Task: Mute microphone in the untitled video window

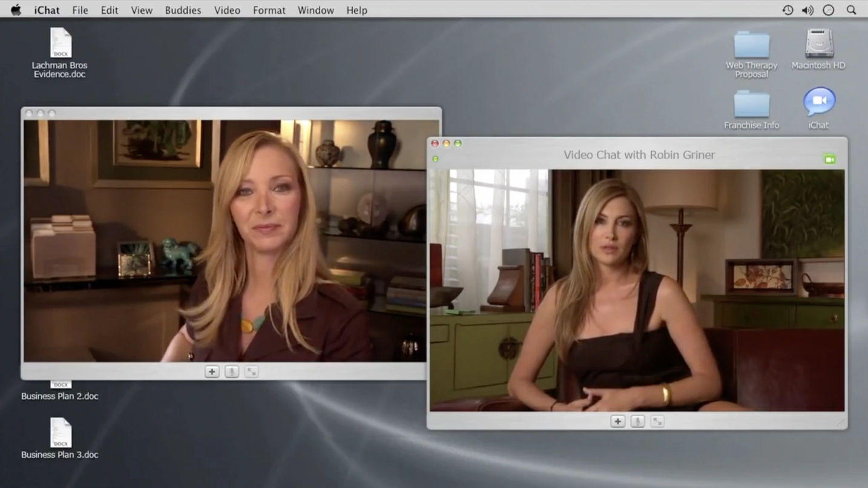Action: pyautogui.click(x=232, y=372)
